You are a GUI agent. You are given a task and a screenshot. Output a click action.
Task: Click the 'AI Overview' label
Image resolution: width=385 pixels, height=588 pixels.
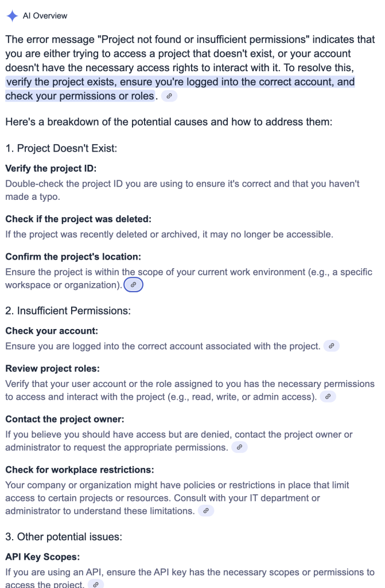tap(45, 16)
